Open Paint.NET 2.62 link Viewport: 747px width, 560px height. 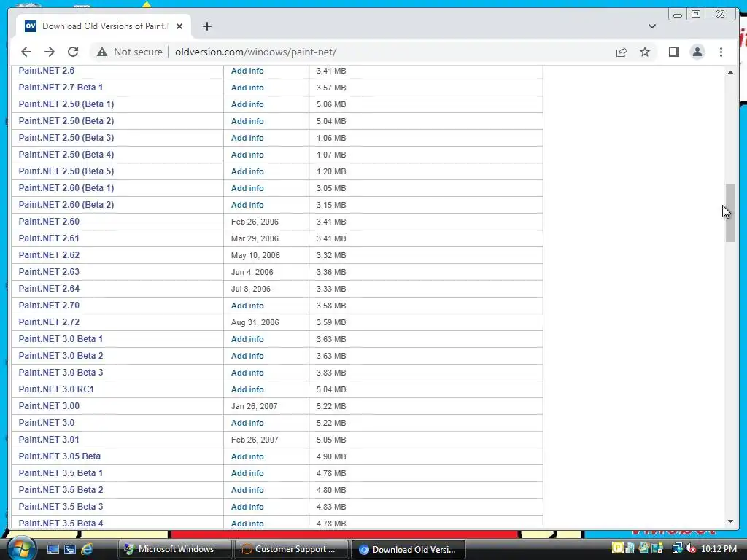[x=49, y=254]
